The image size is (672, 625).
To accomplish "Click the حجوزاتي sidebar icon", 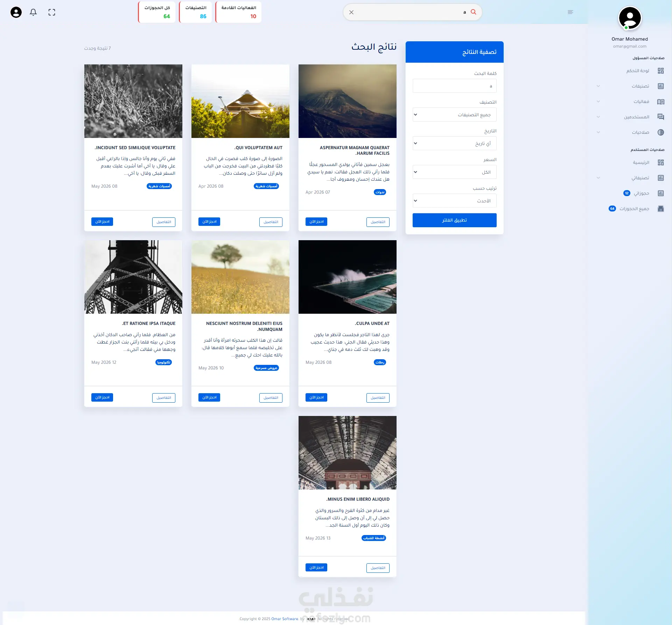I will click(x=661, y=193).
